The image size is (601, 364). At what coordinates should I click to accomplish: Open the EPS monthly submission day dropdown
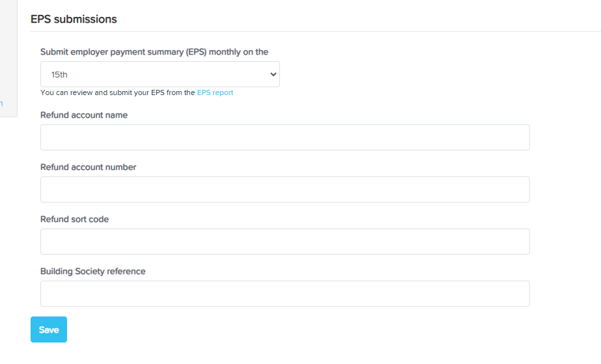pyautogui.click(x=160, y=74)
